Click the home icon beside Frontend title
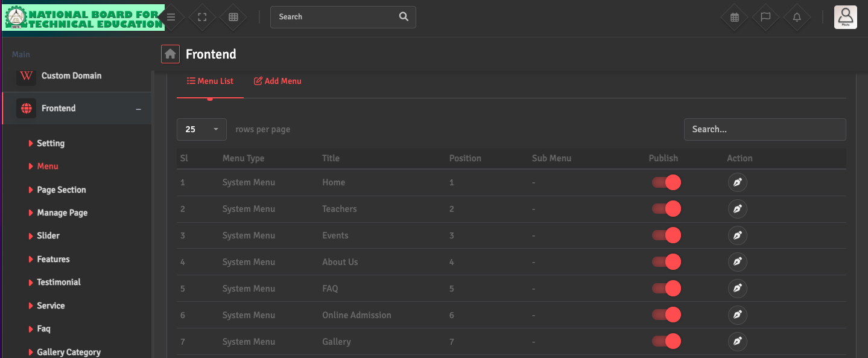 (170, 54)
